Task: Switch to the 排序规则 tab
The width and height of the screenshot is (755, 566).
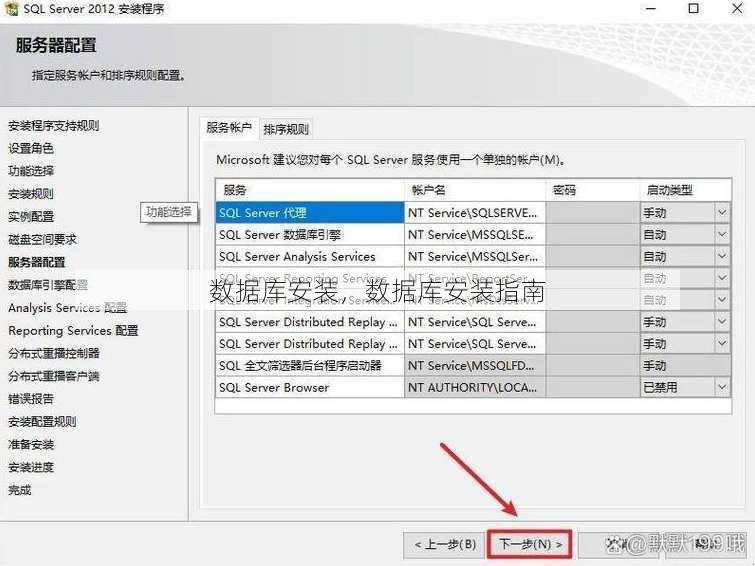Action: click(286, 129)
